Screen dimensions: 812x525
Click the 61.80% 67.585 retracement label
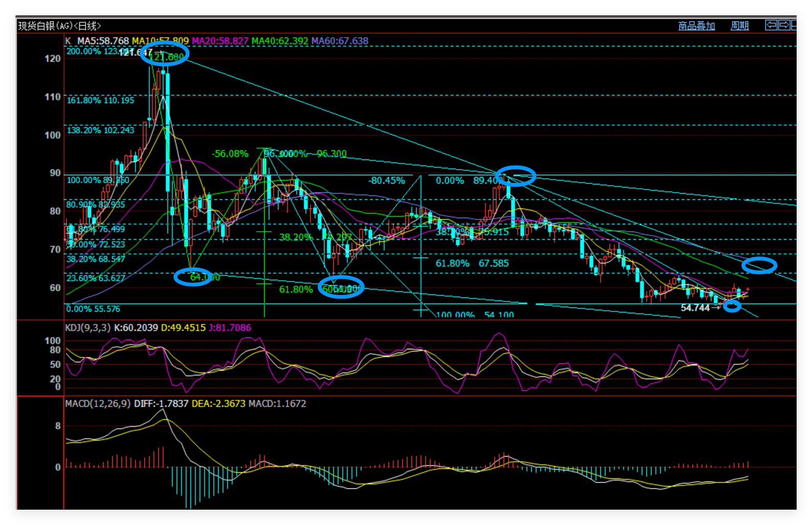[472, 263]
